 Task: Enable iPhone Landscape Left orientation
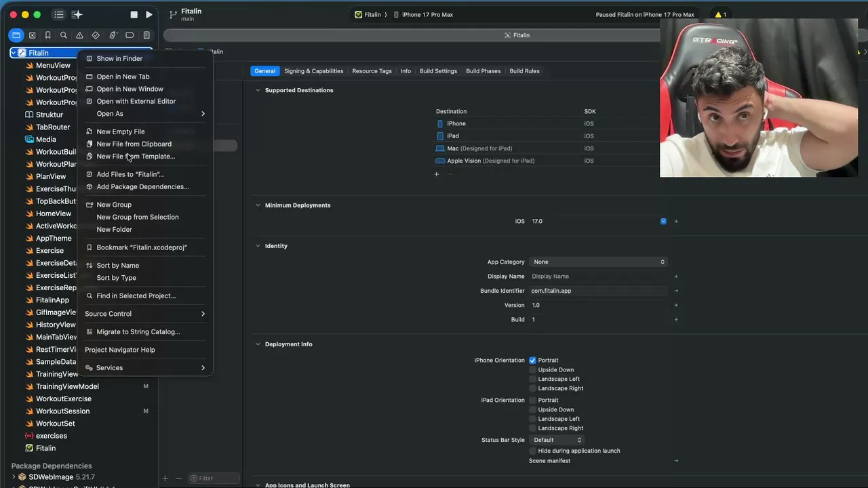(532, 379)
